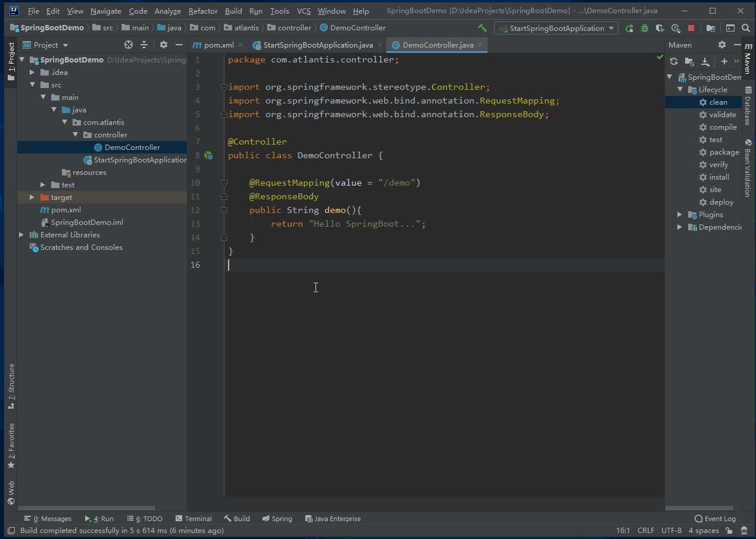
Task: Click CRLF line separator in status bar
Action: (x=646, y=531)
